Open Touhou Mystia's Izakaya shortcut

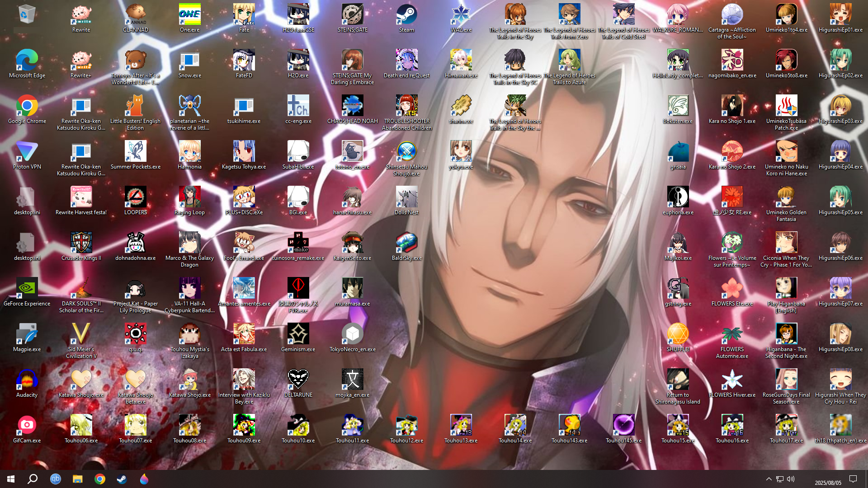(x=190, y=341)
